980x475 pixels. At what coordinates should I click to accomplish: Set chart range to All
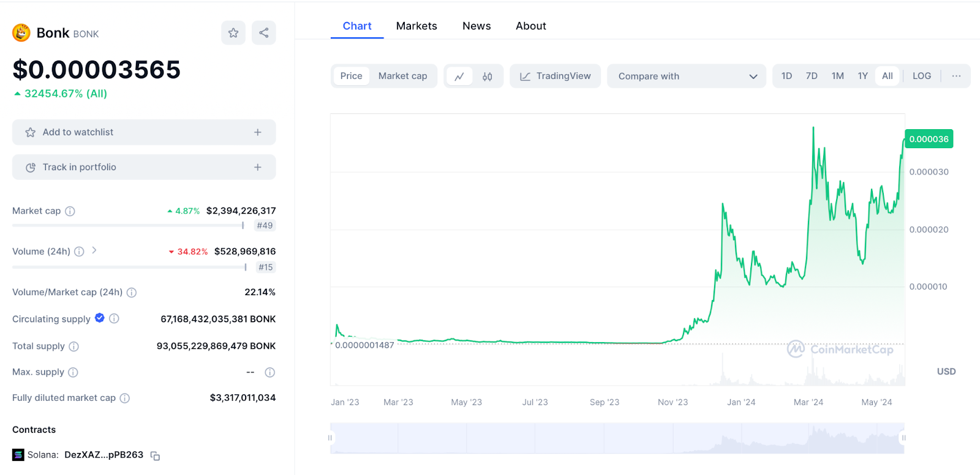pyautogui.click(x=888, y=76)
